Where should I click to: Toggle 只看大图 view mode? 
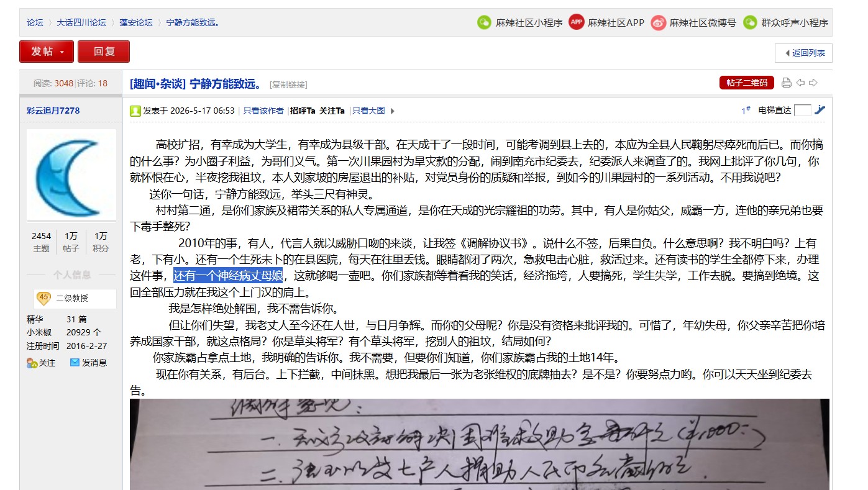pos(368,111)
